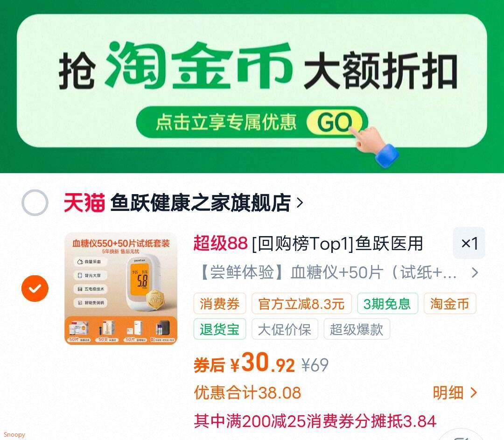The image size is (504, 440).
Task: Open the 鱼跃健康之家旗舰店 store chevron
Action: tap(300, 203)
